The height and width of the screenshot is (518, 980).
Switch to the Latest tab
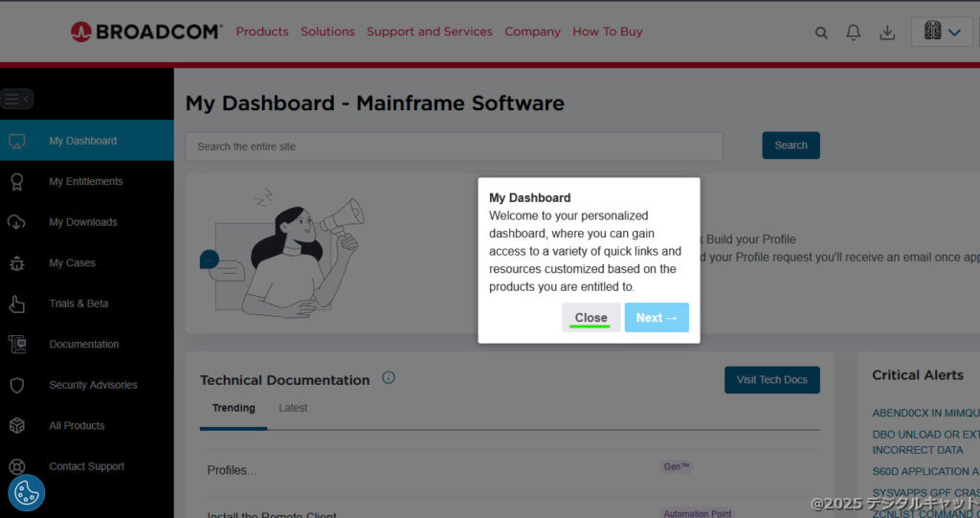[293, 408]
